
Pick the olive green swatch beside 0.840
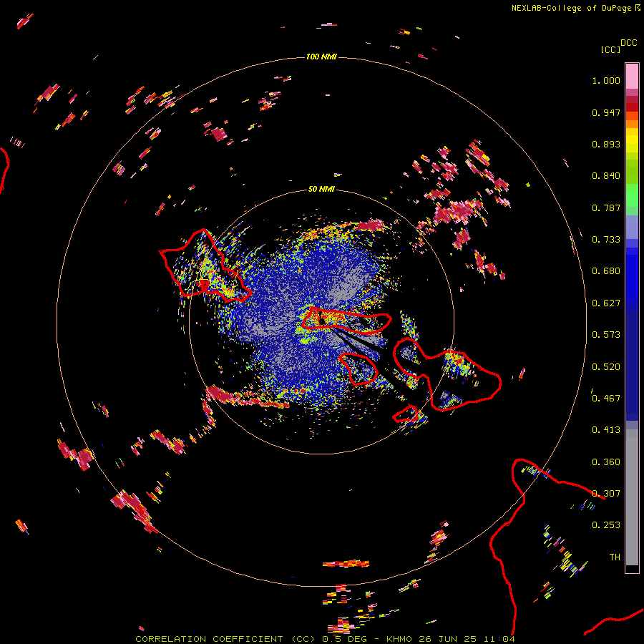point(632,172)
